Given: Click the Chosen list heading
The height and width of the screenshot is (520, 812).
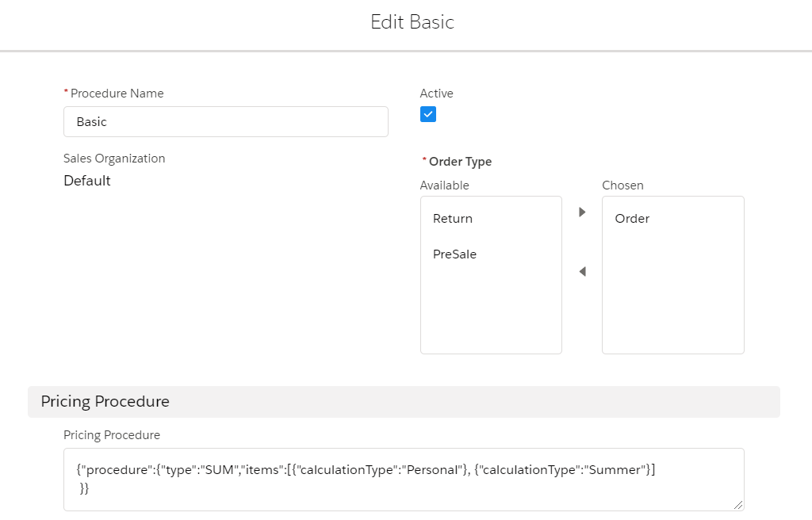Looking at the screenshot, I should [622, 185].
